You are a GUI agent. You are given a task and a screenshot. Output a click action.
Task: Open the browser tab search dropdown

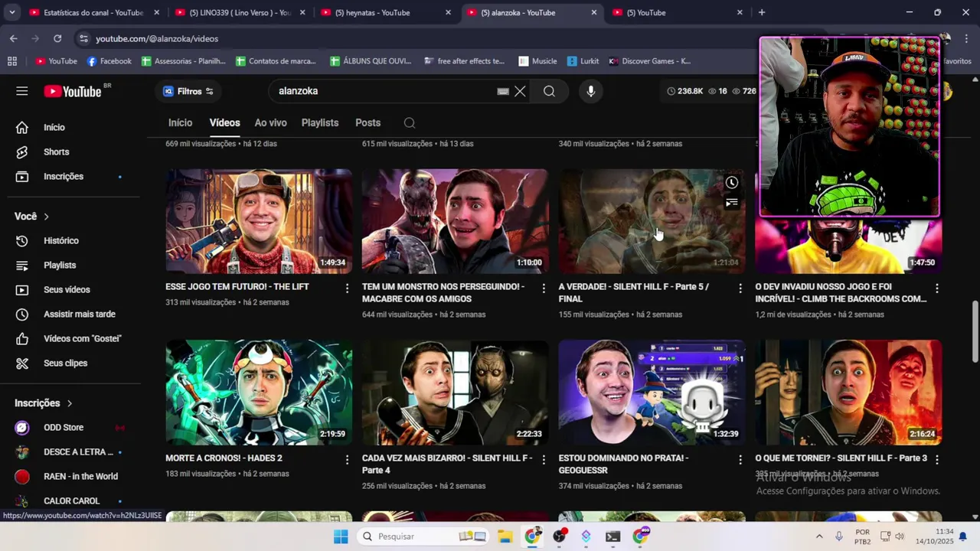11,13
